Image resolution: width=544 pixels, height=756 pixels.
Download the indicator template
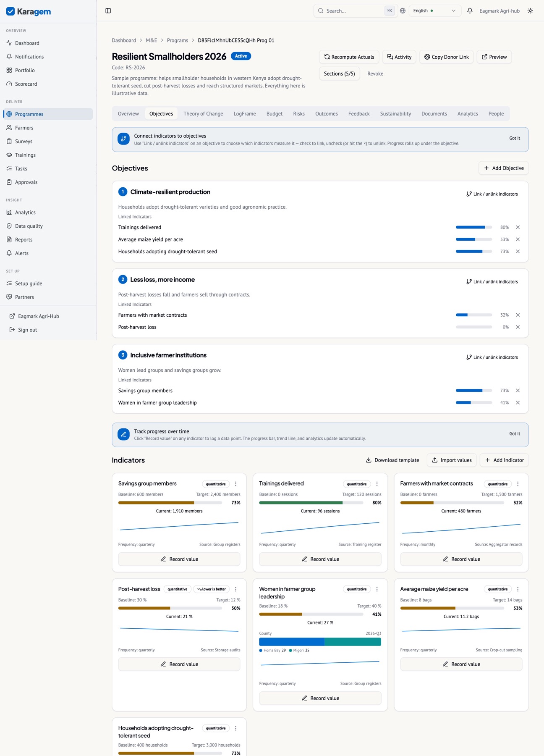coord(392,460)
